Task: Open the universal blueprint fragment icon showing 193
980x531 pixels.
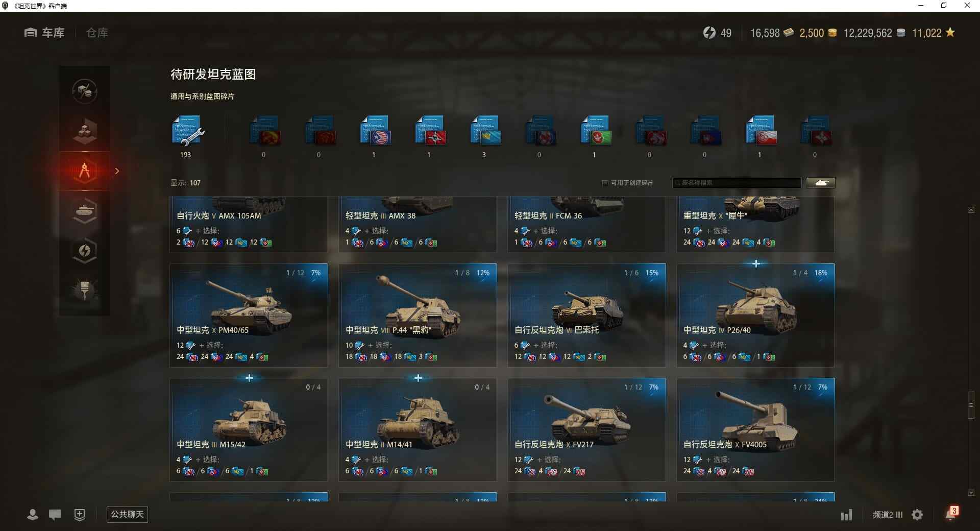Action: point(187,132)
